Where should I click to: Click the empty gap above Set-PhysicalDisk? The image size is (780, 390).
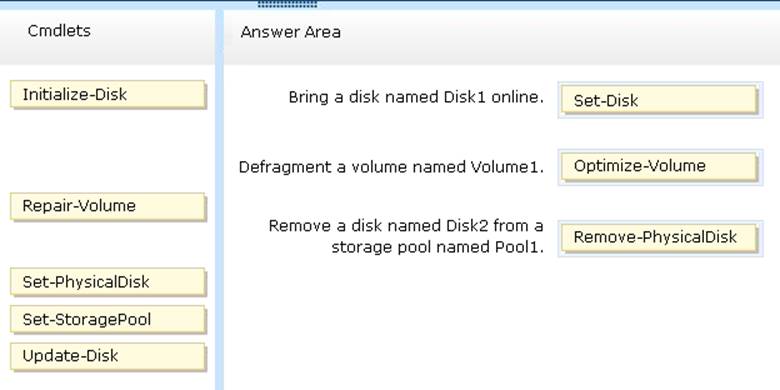[x=107, y=245]
